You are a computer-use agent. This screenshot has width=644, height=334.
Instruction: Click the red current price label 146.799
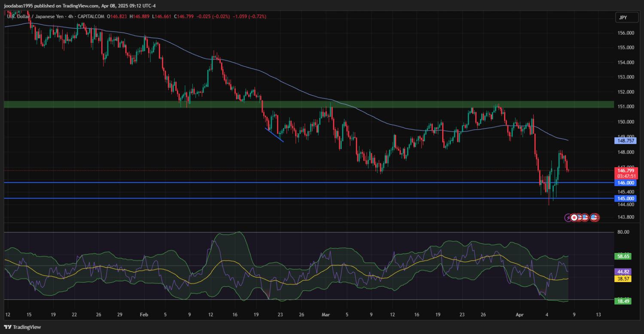(627, 170)
